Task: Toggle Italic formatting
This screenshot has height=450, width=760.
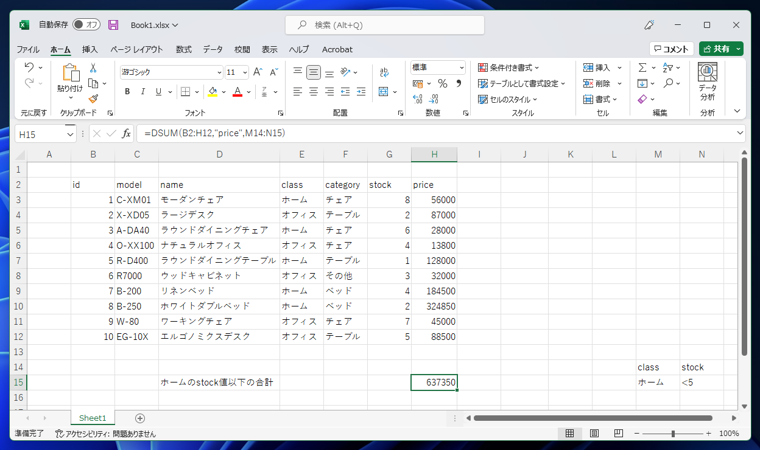Action: tap(142, 91)
